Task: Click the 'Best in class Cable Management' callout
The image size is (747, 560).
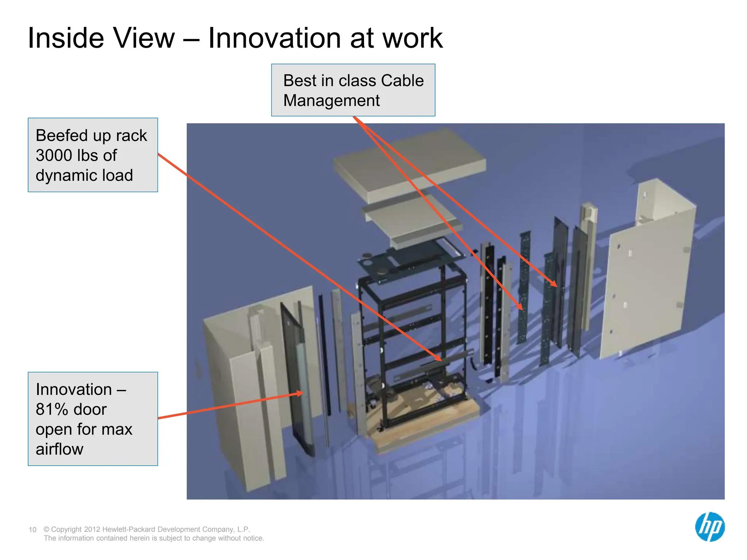Action: [x=353, y=90]
